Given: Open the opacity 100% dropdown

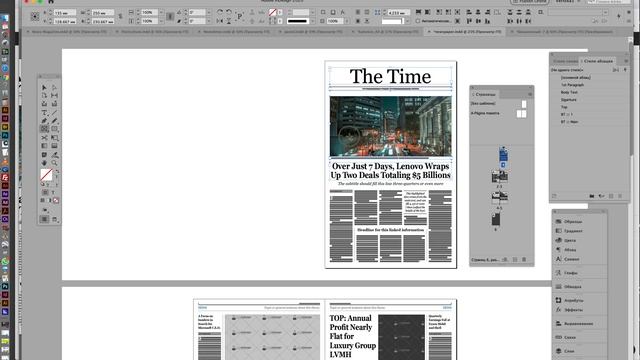Looking at the screenshot, I should 347,21.
